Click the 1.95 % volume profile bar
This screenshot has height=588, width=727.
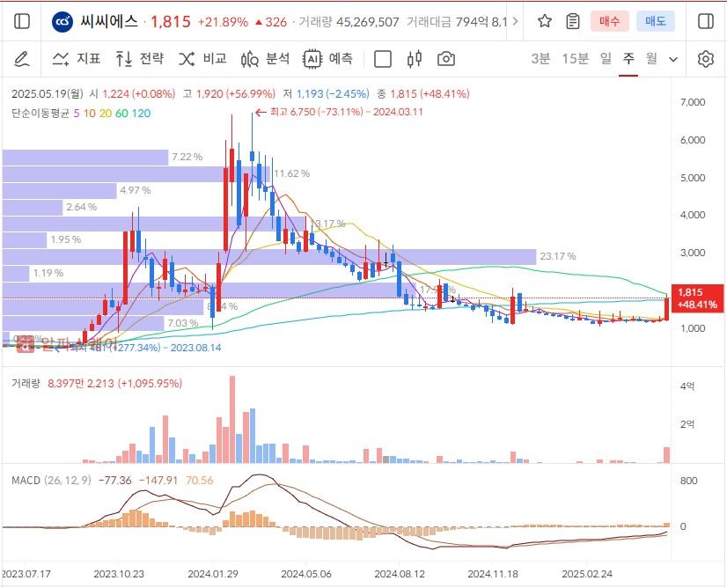click(x=25, y=240)
